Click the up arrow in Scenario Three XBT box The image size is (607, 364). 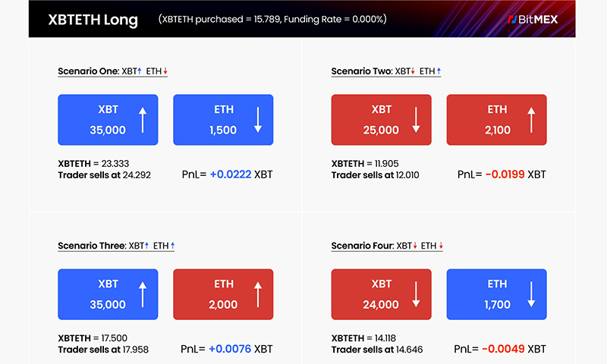click(143, 294)
